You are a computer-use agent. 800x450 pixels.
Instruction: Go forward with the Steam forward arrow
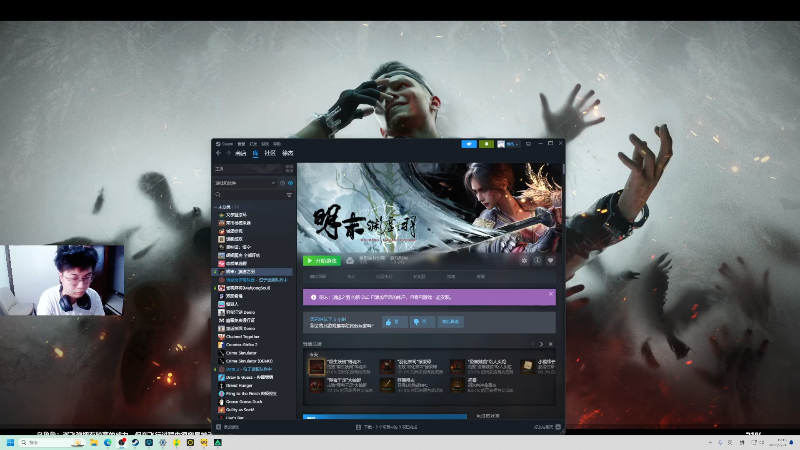tap(228, 153)
